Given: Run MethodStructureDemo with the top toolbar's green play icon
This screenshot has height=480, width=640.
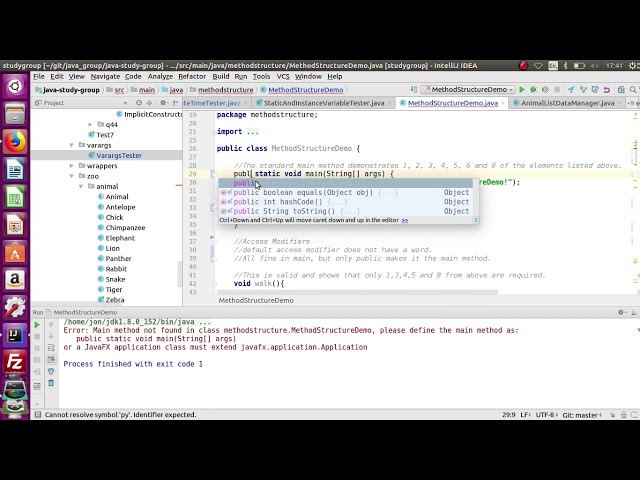Looking at the screenshot, I should pyautogui.click(x=522, y=89).
